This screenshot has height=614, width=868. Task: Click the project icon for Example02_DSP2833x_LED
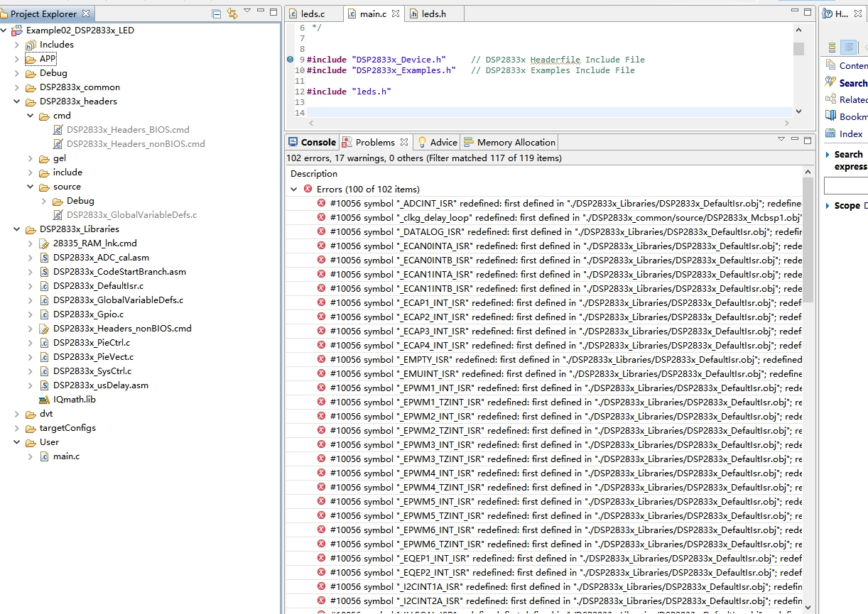16,31
